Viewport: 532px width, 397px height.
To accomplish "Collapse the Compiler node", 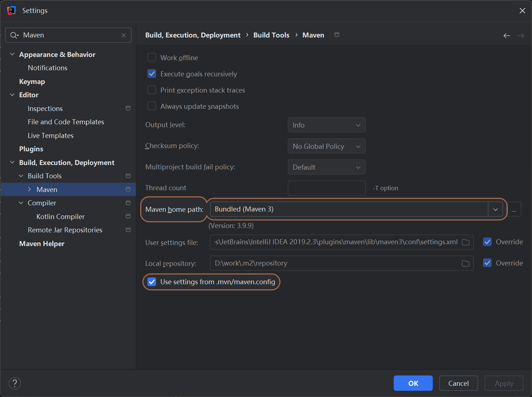I will (x=21, y=203).
